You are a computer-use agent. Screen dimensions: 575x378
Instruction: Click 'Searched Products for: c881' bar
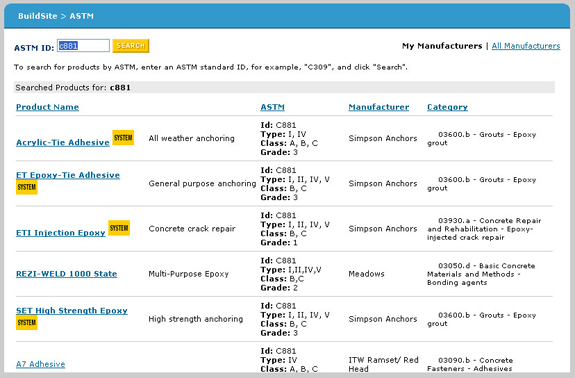coord(284,88)
